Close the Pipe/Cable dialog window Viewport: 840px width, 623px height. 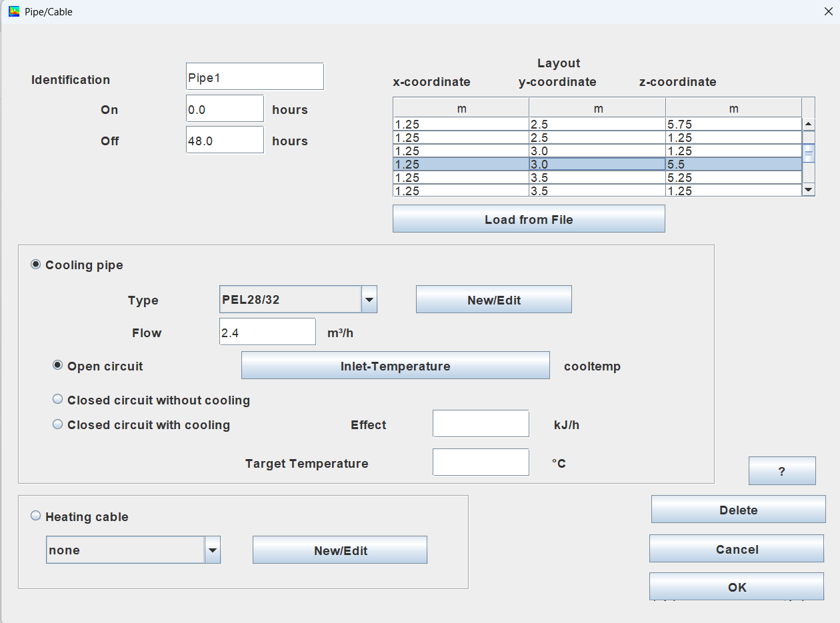click(x=828, y=11)
